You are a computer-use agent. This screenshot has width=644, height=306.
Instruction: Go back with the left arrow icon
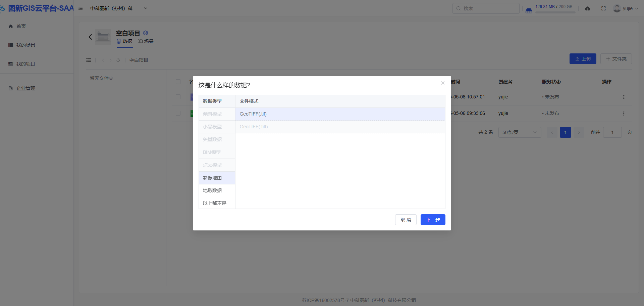pos(90,37)
